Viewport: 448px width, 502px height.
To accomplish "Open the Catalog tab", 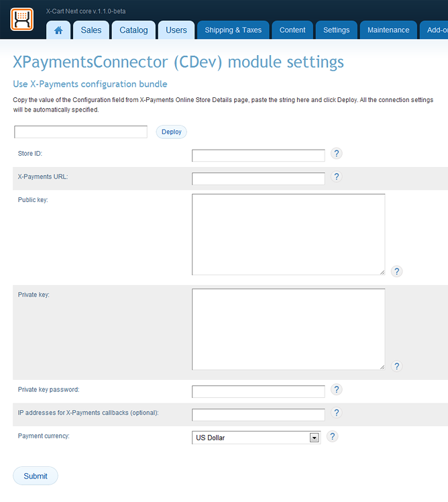I will click(133, 30).
